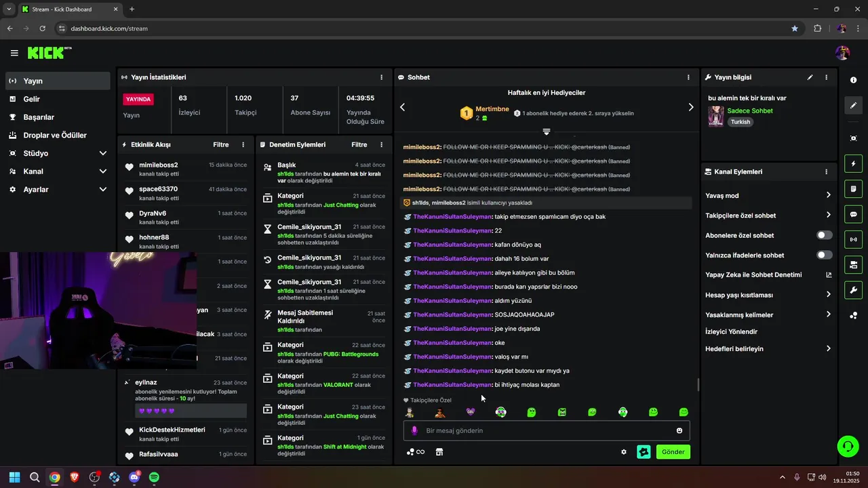Go to the Gelir sidebar page
The image size is (868, 488).
pos(58,99)
